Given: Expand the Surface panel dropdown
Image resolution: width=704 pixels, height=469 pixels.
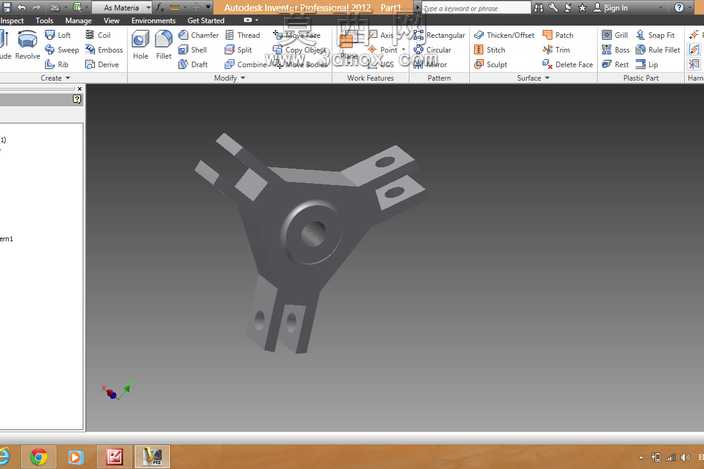Looking at the screenshot, I should click(x=533, y=78).
